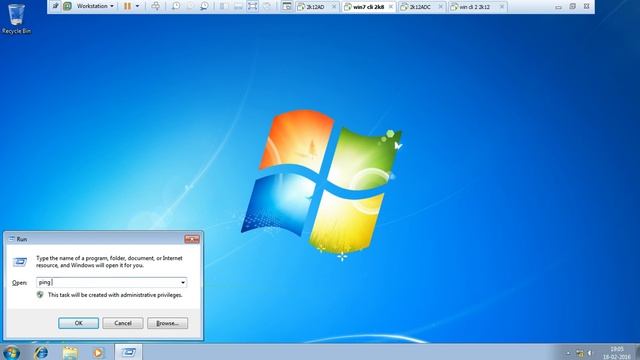The width and height of the screenshot is (640, 360).
Task: Open Windows Explorer from taskbar
Action: (70, 352)
